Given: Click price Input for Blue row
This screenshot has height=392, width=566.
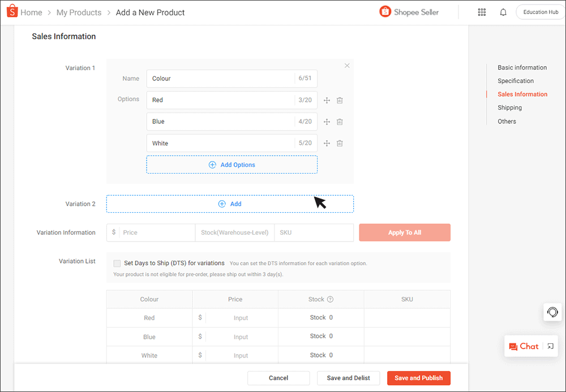Looking at the screenshot, I should click(x=241, y=337).
